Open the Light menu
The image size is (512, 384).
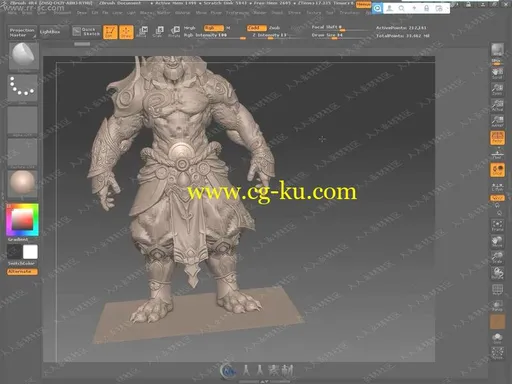[131, 13]
